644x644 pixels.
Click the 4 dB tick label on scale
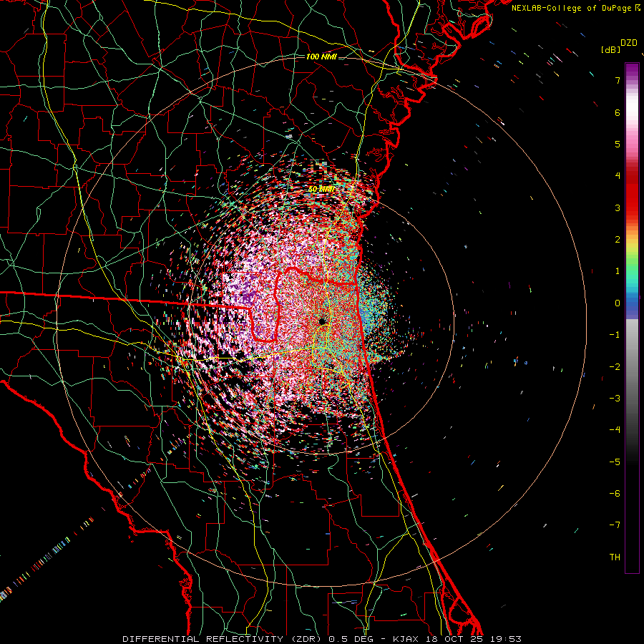click(618, 176)
